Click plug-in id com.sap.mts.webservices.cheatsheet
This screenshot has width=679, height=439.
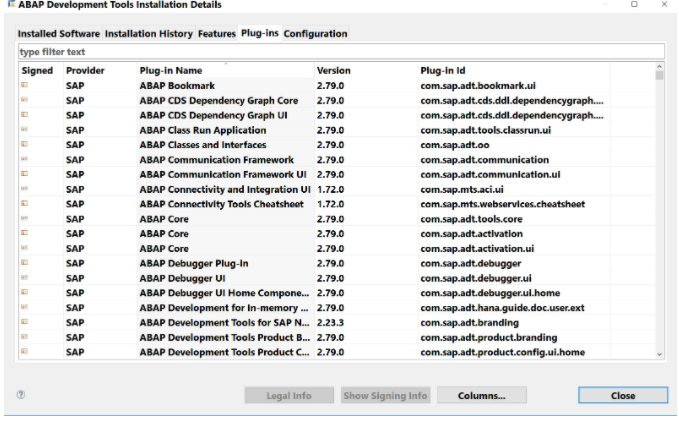[502, 204]
